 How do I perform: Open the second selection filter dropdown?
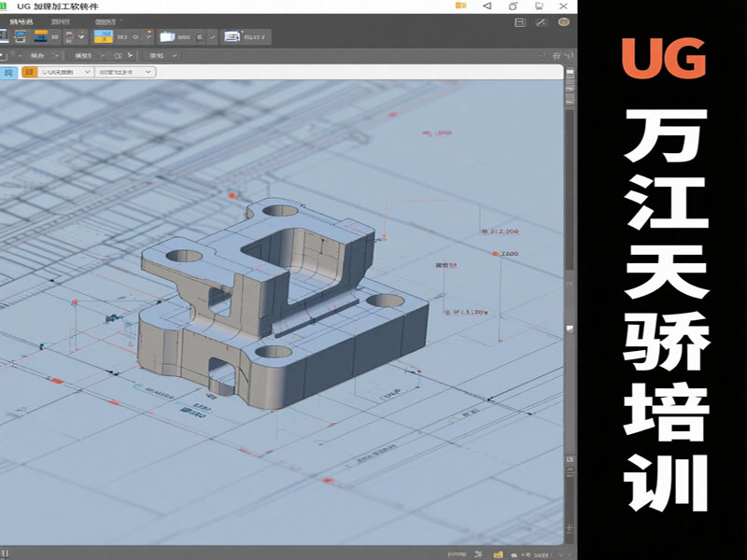click(x=124, y=71)
